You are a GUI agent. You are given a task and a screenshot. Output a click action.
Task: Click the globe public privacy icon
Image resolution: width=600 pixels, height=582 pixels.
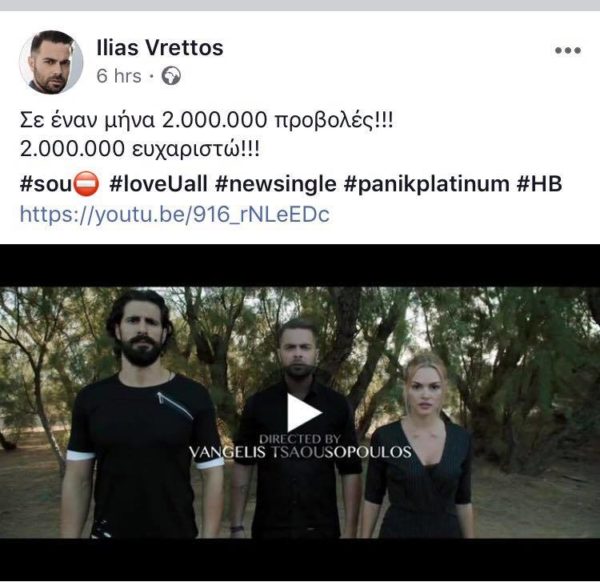click(x=171, y=75)
